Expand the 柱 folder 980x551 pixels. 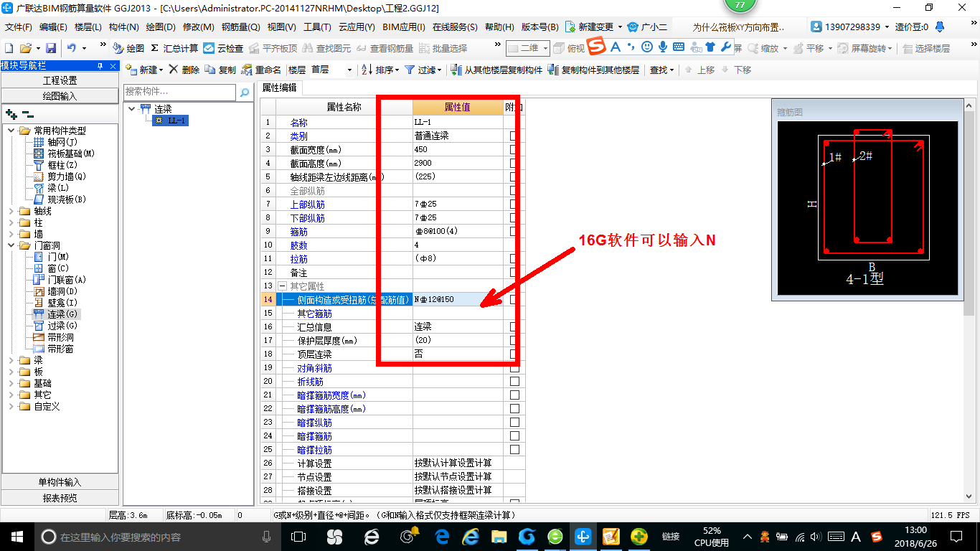pos(11,222)
